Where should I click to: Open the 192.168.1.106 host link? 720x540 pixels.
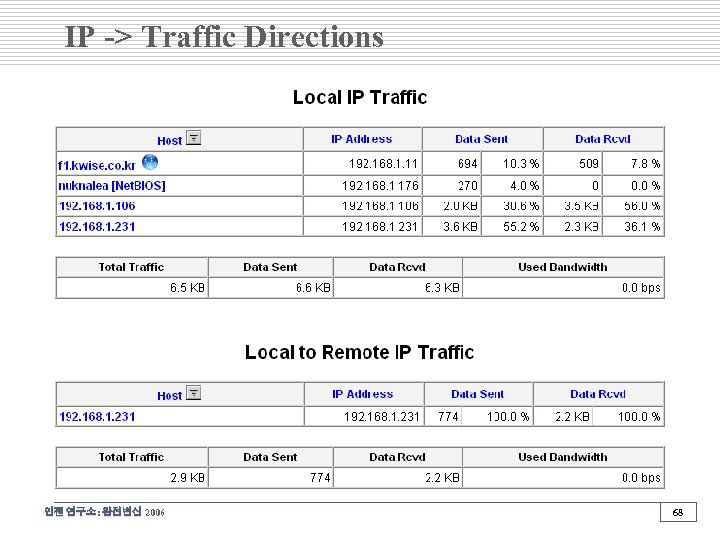pos(97,206)
